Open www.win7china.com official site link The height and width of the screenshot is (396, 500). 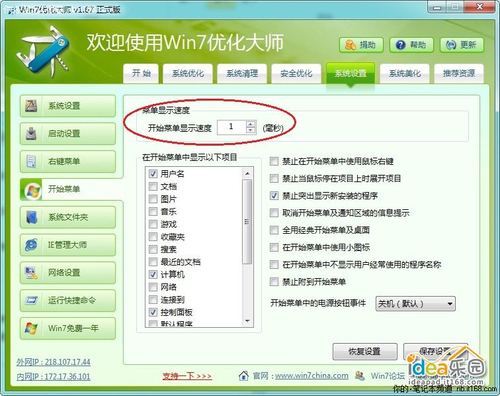click(312, 376)
